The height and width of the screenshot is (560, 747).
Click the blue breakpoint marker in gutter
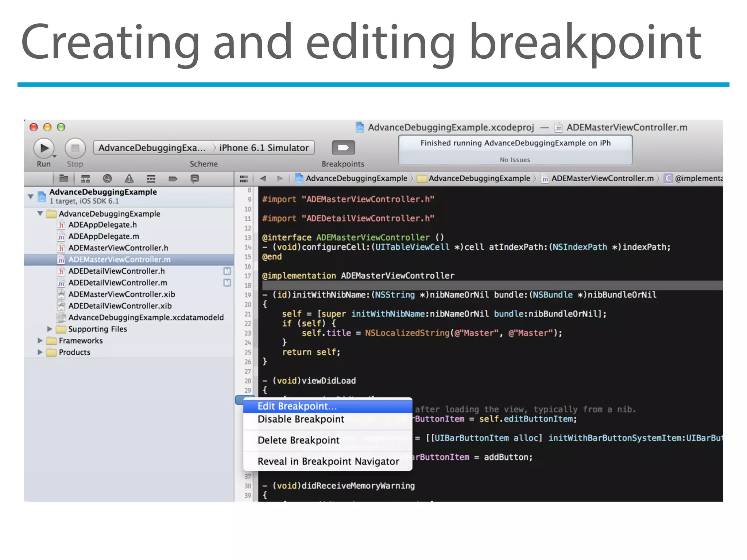tap(240, 400)
